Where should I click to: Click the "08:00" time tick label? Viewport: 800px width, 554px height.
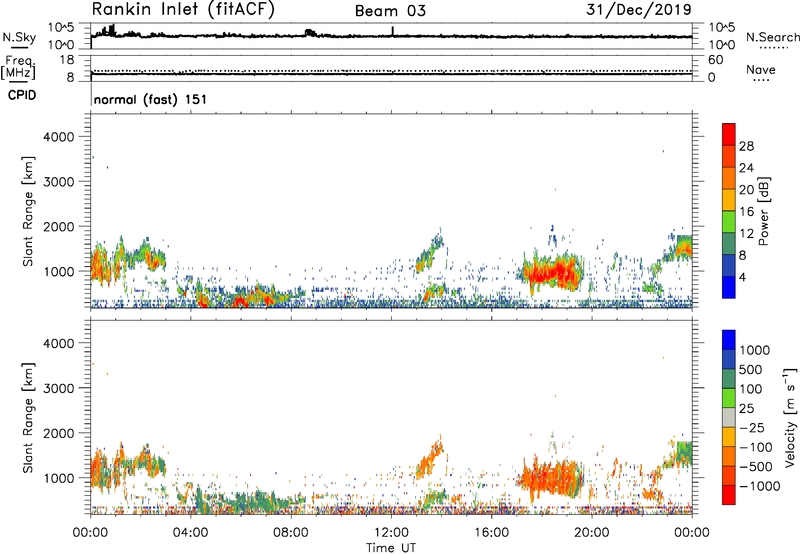point(290,533)
